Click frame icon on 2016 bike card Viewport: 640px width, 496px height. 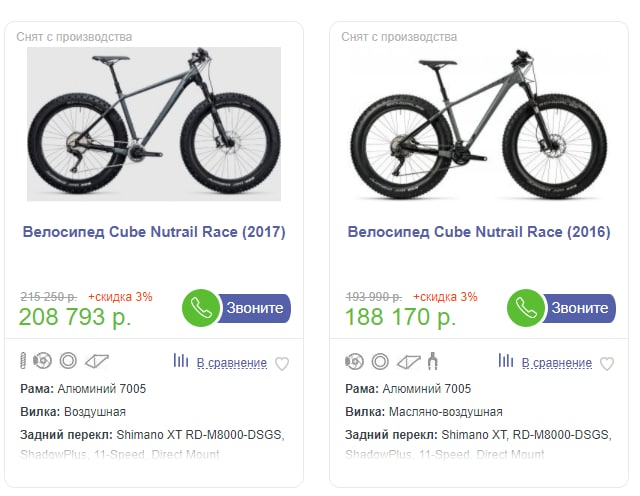pos(408,361)
